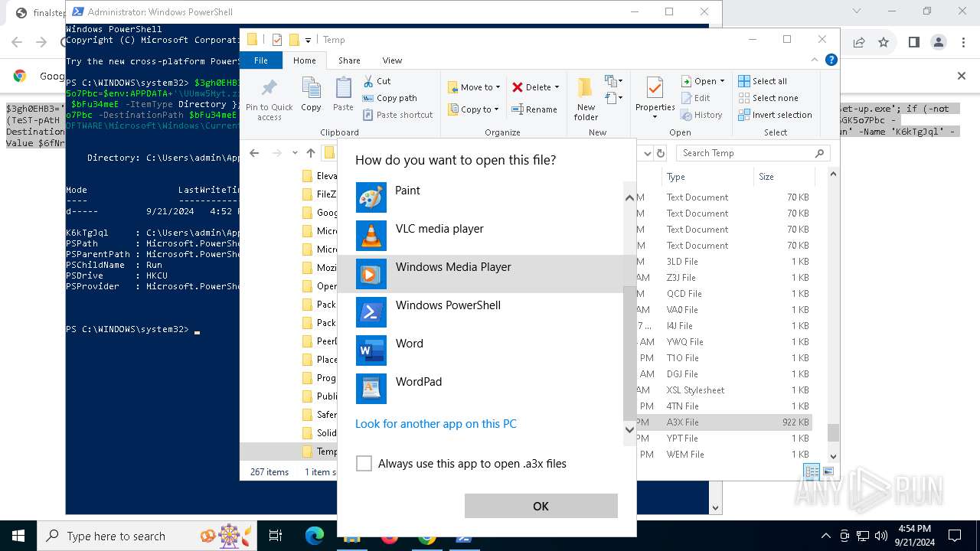
Task: Sort files by the Size column
Action: point(782,177)
